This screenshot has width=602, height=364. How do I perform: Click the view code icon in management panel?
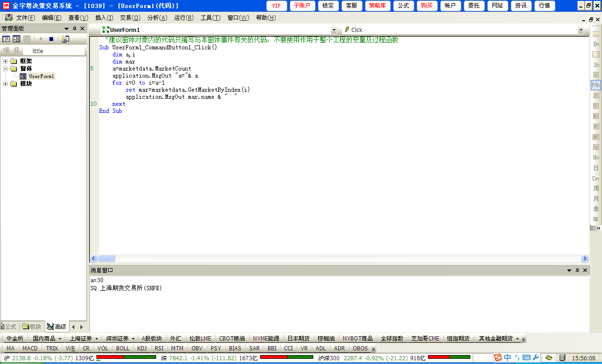(x=7, y=39)
